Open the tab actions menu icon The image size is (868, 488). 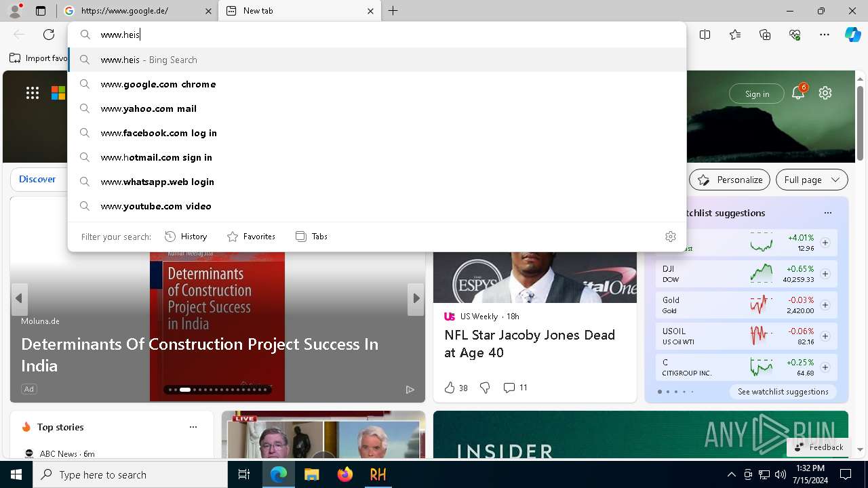pyautogui.click(x=41, y=11)
